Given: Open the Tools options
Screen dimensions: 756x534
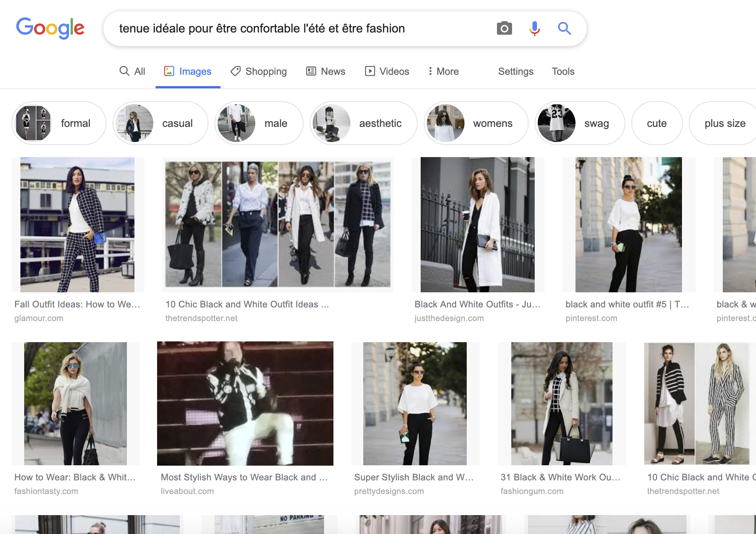Looking at the screenshot, I should pyautogui.click(x=563, y=71).
